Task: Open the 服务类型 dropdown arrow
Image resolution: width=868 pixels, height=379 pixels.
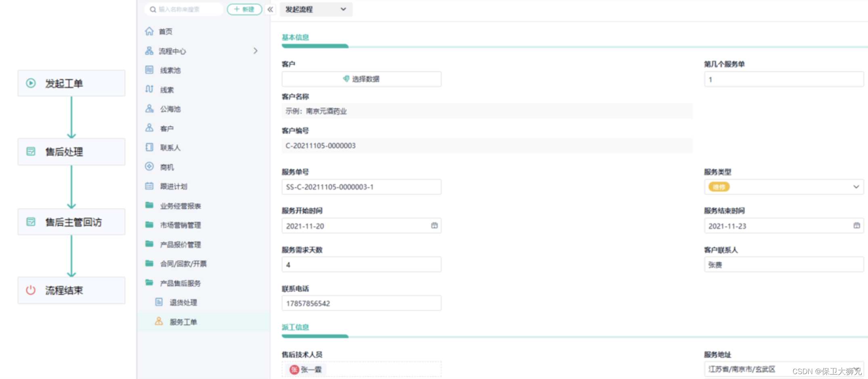Action: coord(857,187)
